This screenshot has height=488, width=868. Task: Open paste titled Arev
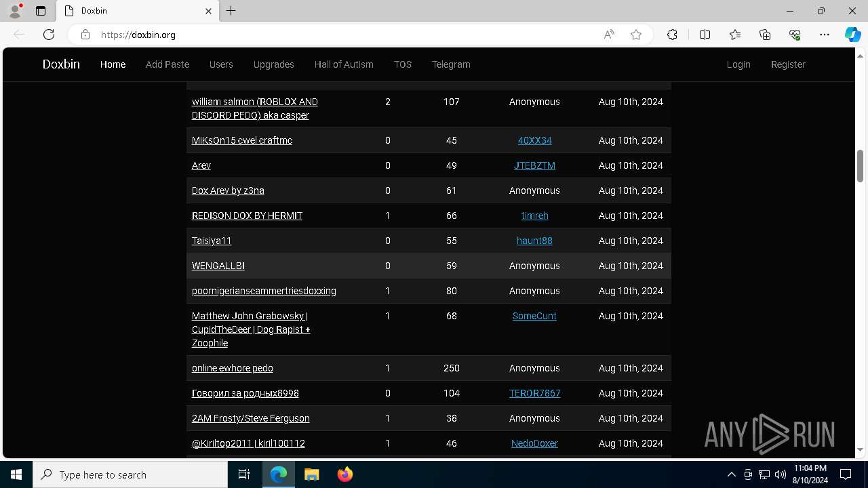(201, 165)
